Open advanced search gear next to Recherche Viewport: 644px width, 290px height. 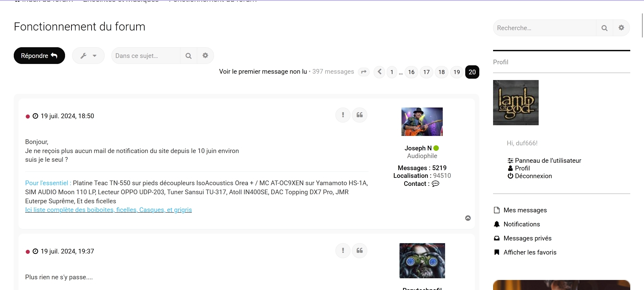[621, 28]
